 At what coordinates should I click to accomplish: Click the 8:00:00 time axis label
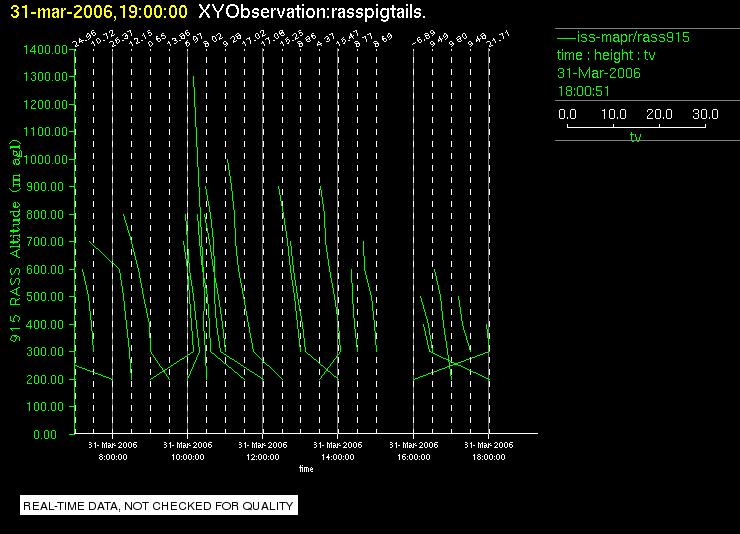tap(113, 457)
